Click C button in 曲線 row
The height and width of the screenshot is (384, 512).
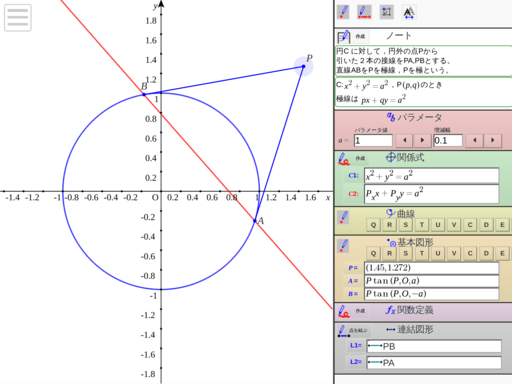click(x=470, y=225)
